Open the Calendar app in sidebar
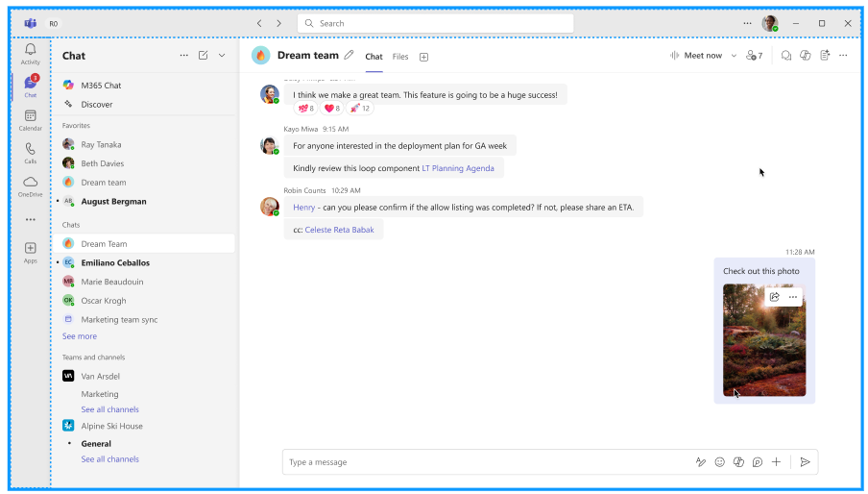 (x=31, y=119)
